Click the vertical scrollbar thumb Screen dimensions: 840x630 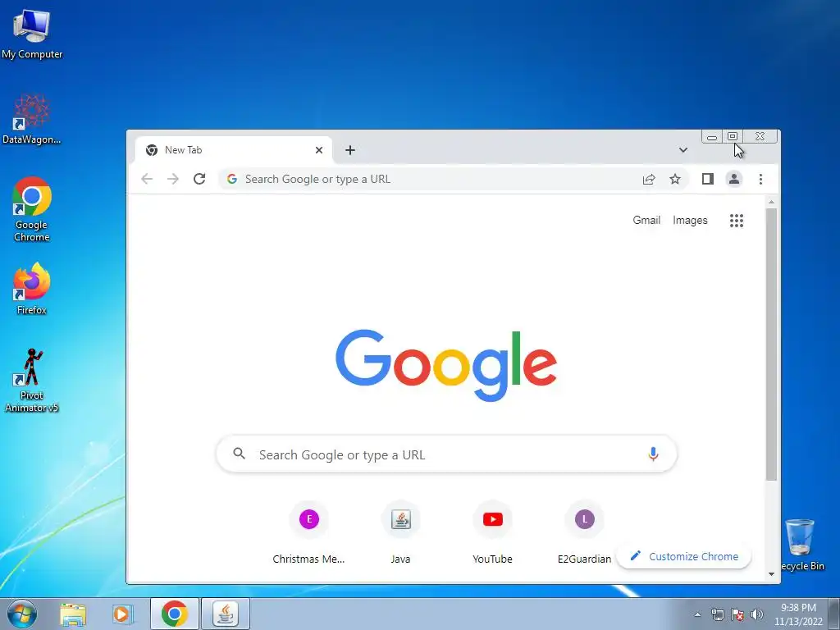771,345
